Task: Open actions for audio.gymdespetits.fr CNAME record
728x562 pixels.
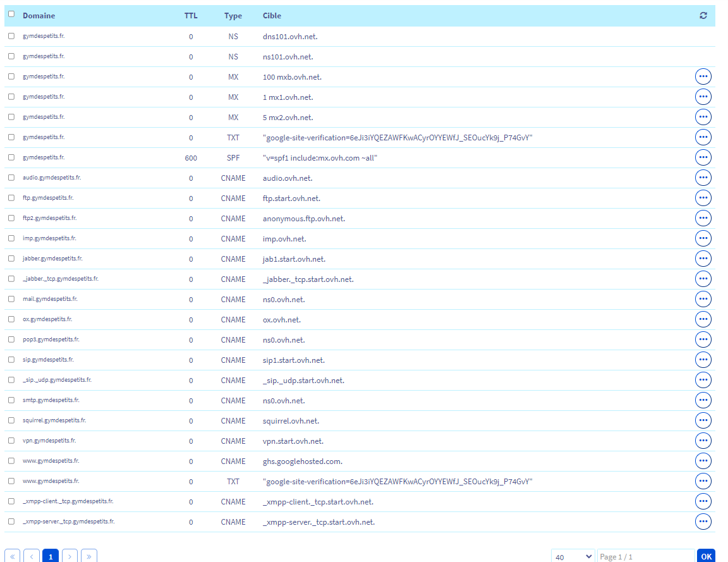Action: click(x=703, y=178)
